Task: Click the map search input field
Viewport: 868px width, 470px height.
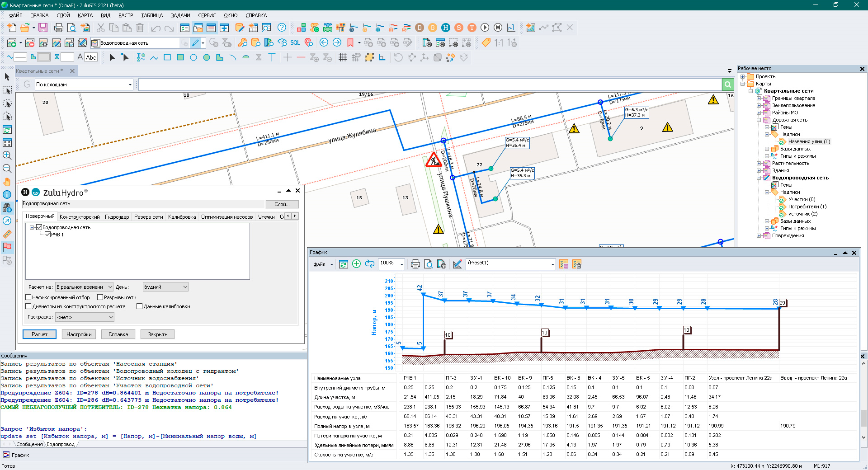Action: point(429,85)
